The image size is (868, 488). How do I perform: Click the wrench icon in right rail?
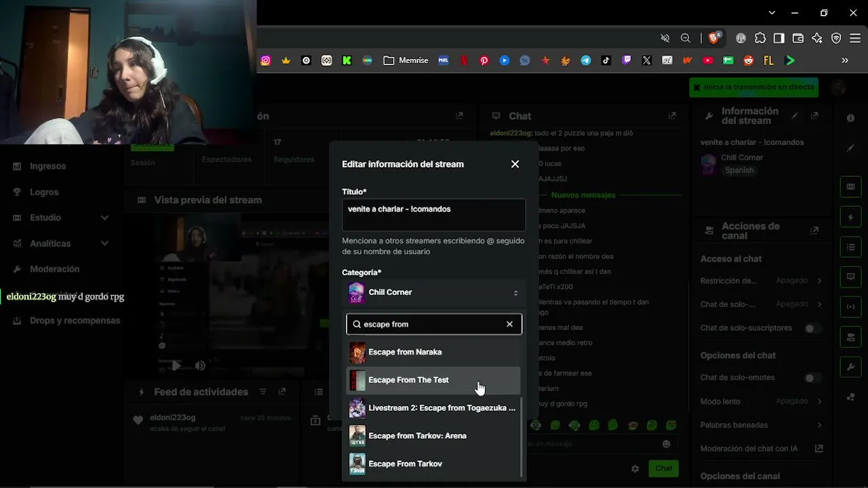(x=850, y=367)
